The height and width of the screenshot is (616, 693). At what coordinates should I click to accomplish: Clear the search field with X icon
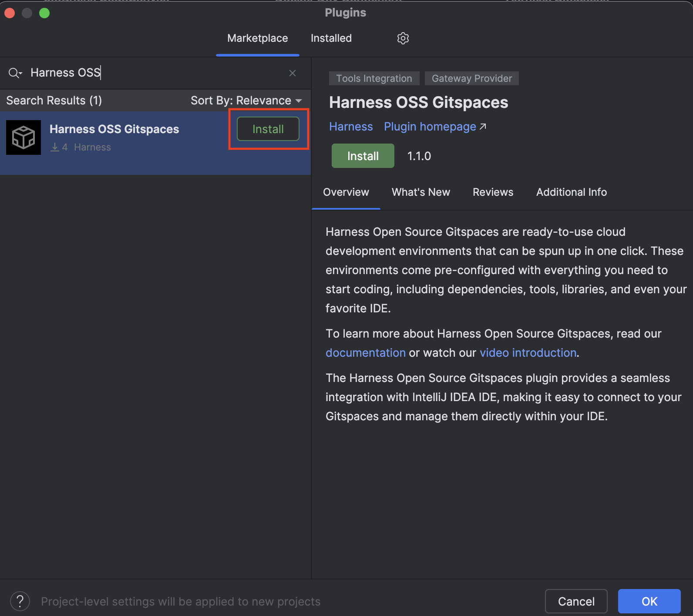pos(293,73)
